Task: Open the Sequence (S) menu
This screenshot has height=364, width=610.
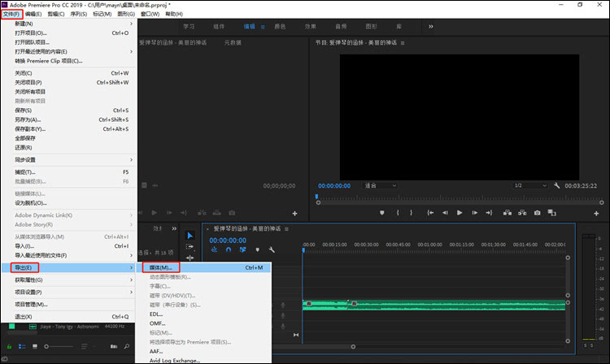Action: (x=79, y=14)
